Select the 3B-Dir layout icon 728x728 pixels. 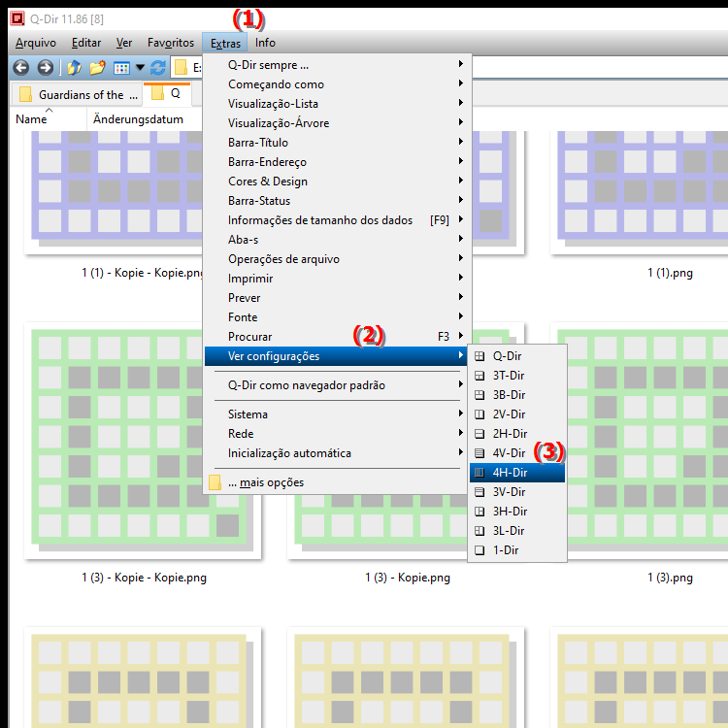coord(480,395)
